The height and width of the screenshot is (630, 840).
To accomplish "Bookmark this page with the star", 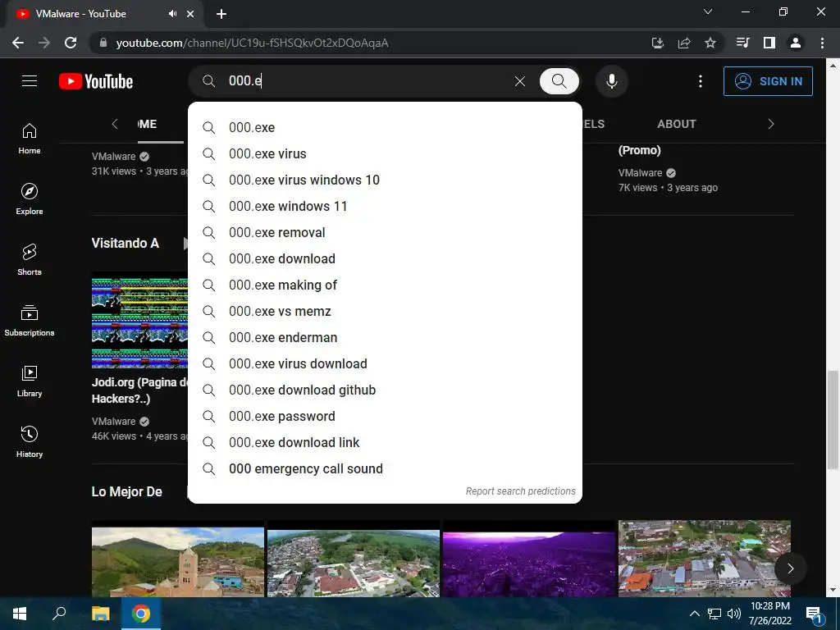I will [710, 43].
